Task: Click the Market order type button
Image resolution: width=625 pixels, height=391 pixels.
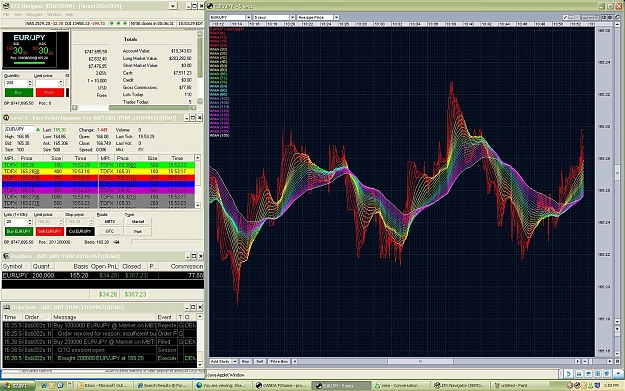Action: click(x=138, y=222)
